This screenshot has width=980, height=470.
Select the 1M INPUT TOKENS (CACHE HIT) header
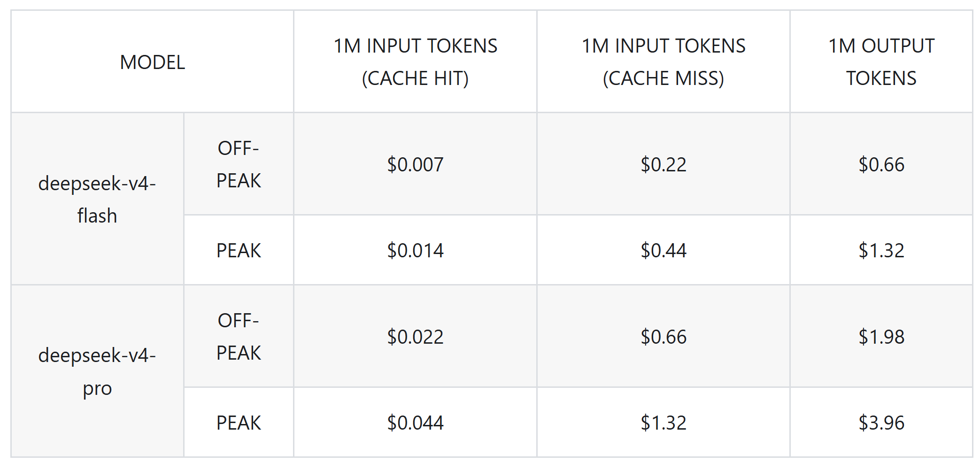[415, 62]
